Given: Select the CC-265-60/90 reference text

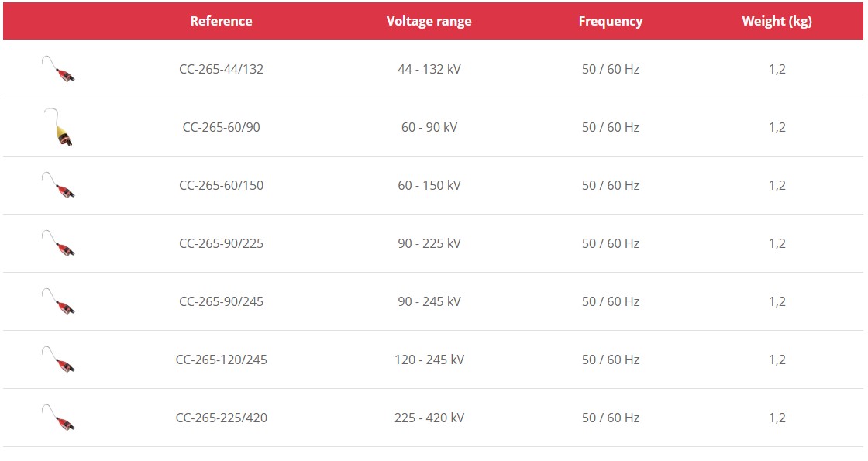Looking at the screenshot, I should [x=221, y=127].
